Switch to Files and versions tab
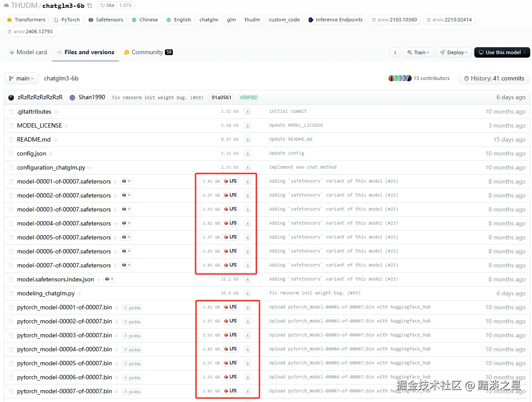This screenshot has height=402, width=532. click(x=85, y=52)
